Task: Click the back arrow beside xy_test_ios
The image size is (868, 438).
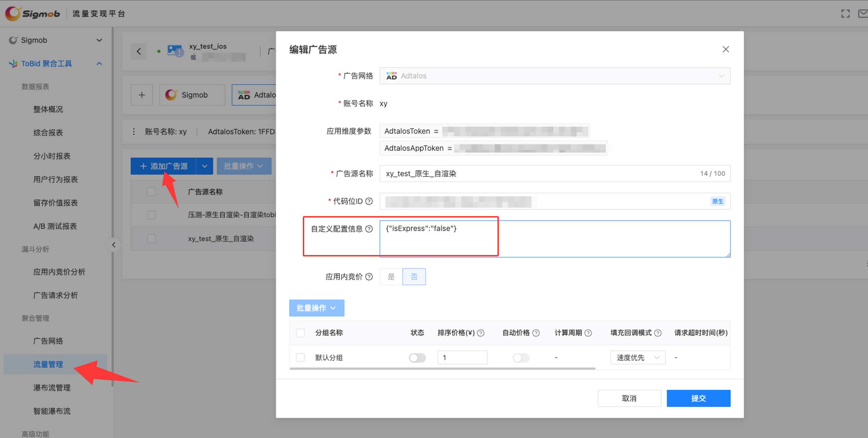Action: pos(139,51)
